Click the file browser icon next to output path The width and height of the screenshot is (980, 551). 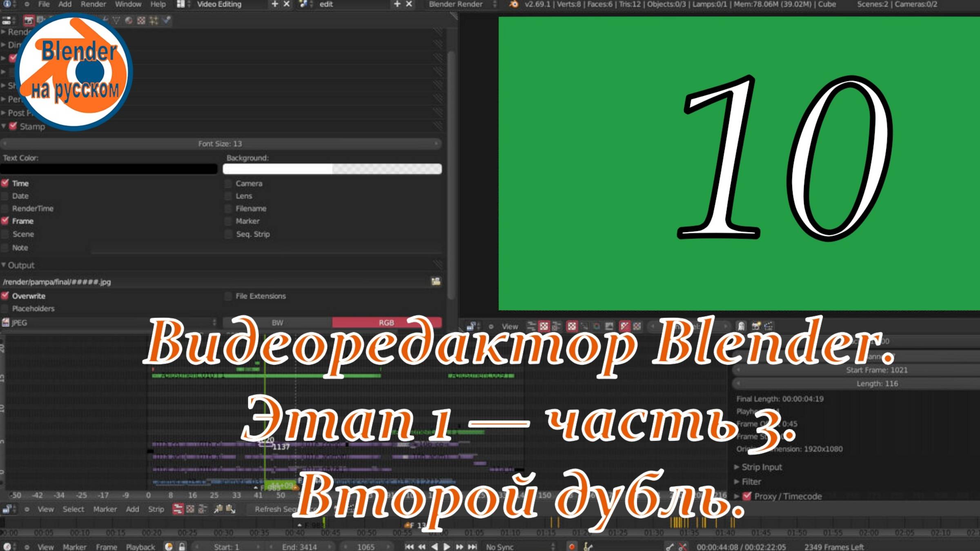(x=437, y=282)
